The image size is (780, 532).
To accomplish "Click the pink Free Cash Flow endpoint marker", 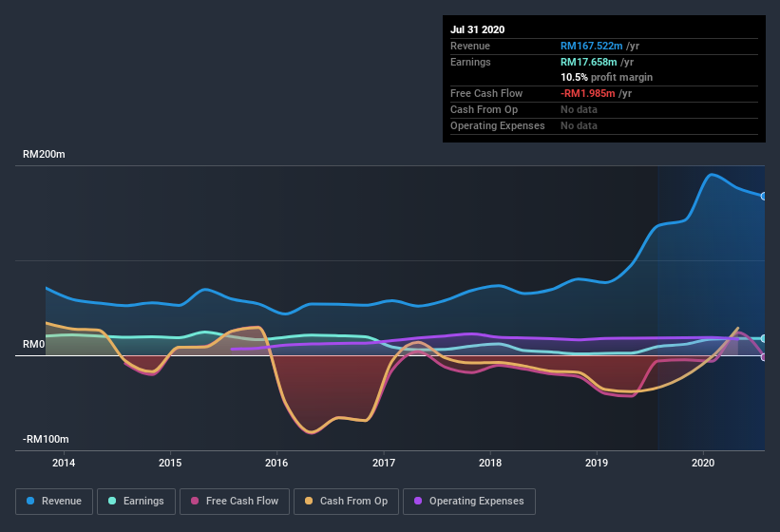I will (764, 357).
